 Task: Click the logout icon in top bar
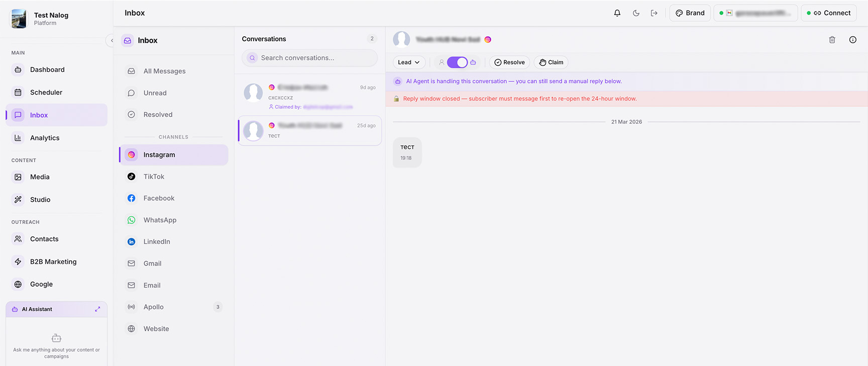pos(654,13)
